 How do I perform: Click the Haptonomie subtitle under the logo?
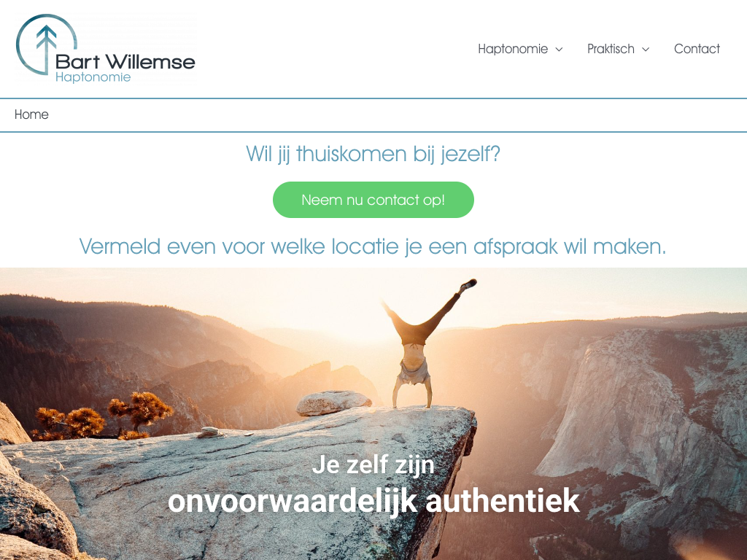[93, 77]
